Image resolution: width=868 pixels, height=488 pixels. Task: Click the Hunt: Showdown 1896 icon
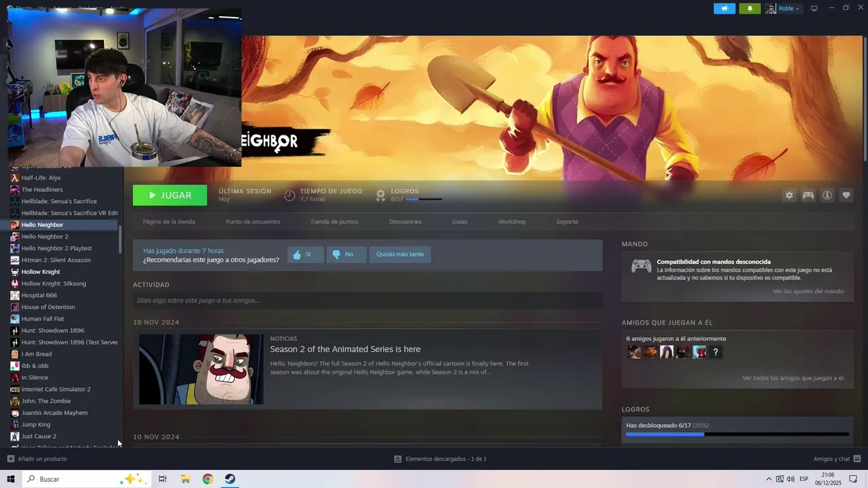(14, 331)
